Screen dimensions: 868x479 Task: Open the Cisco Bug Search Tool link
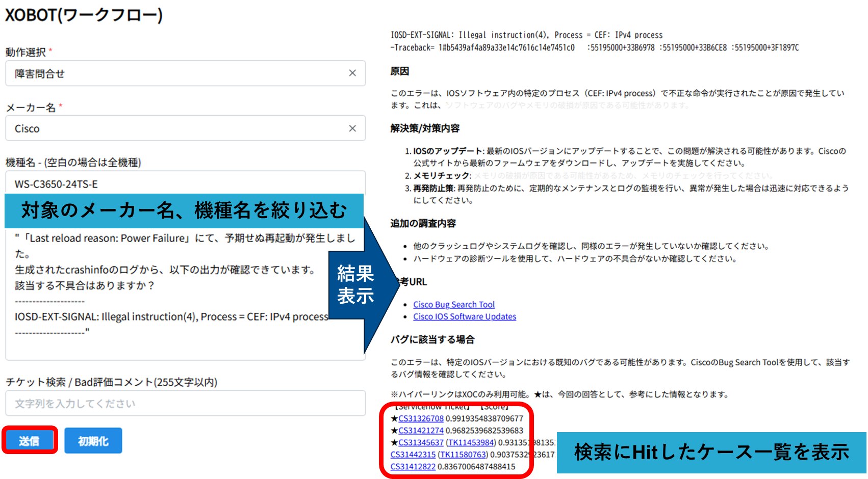pos(453,305)
